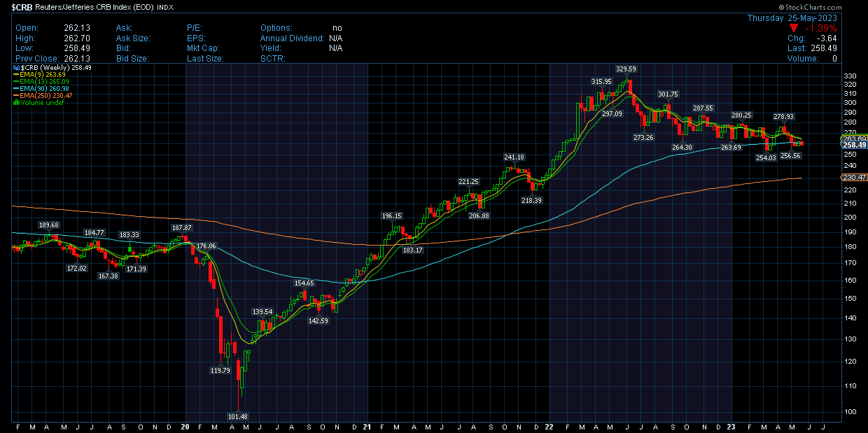This screenshot has height=433, width=868.
Task: Click the 218.39 price label
Action: coord(532,200)
